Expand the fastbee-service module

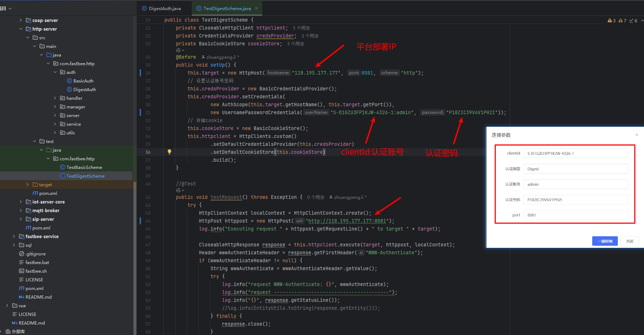14,237
